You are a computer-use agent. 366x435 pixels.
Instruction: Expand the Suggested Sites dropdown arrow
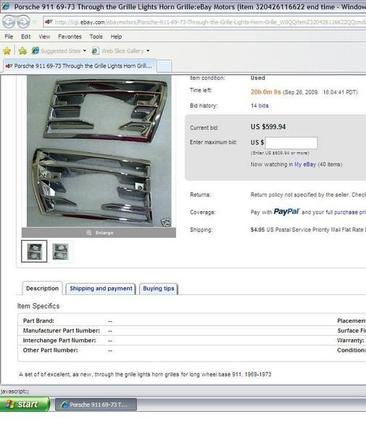tap(85, 51)
